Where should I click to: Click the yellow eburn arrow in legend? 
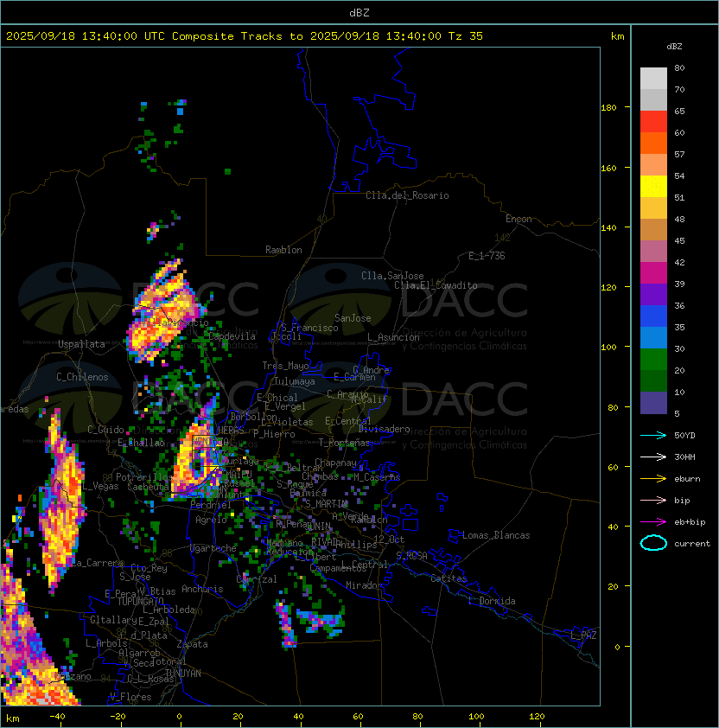[653, 479]
